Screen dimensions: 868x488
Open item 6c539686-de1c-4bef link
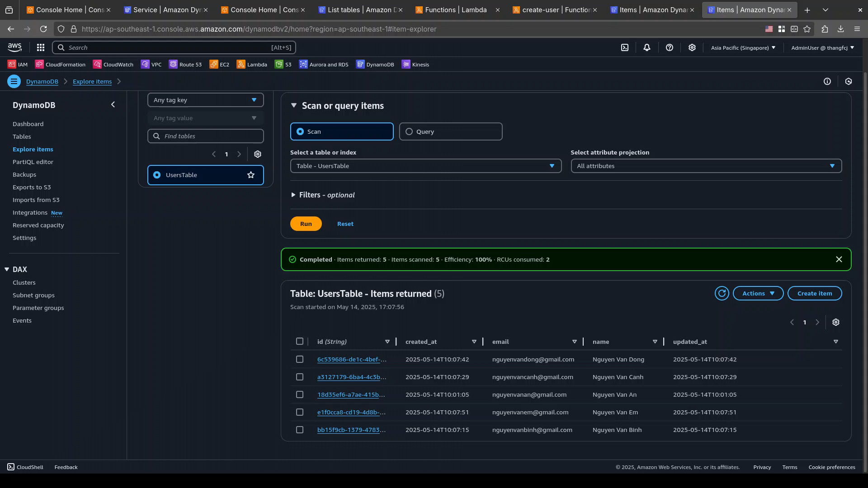tap(352, 359)
